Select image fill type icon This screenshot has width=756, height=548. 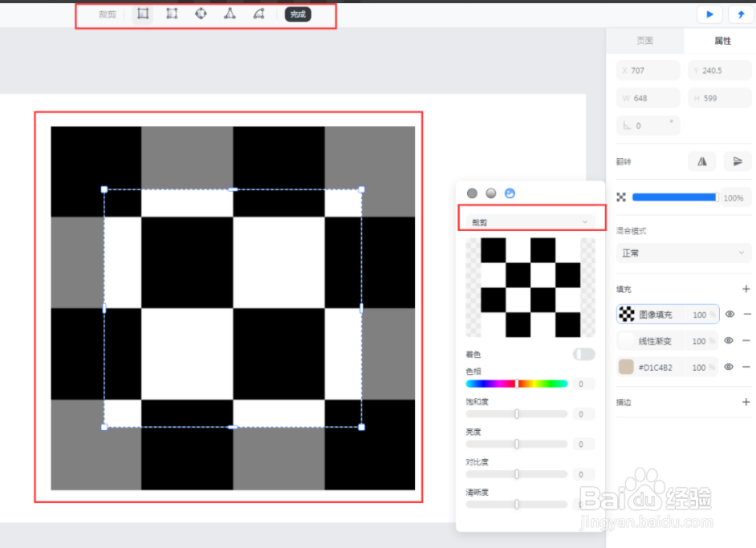(510, 193)
